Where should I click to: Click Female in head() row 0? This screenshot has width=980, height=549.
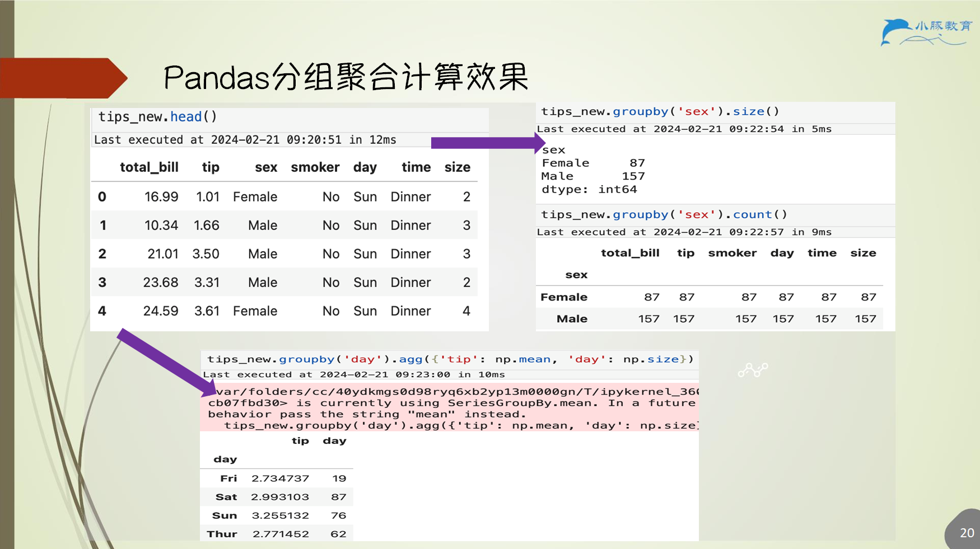point(255,197)
